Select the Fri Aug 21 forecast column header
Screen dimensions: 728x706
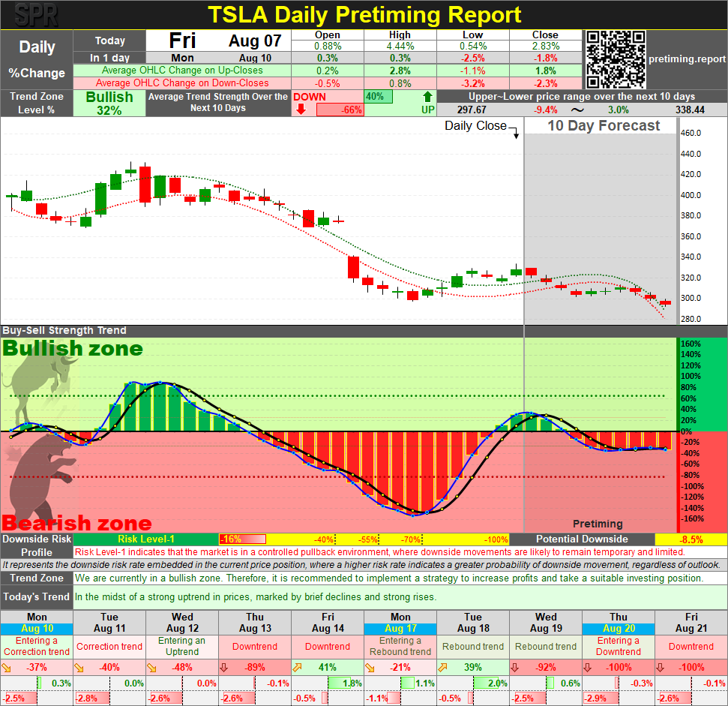click(691, 623)
